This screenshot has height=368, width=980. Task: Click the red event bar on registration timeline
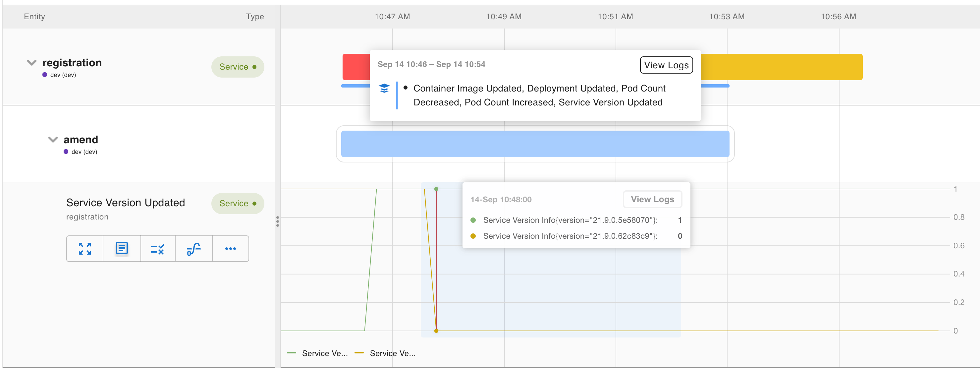point(356,67)
